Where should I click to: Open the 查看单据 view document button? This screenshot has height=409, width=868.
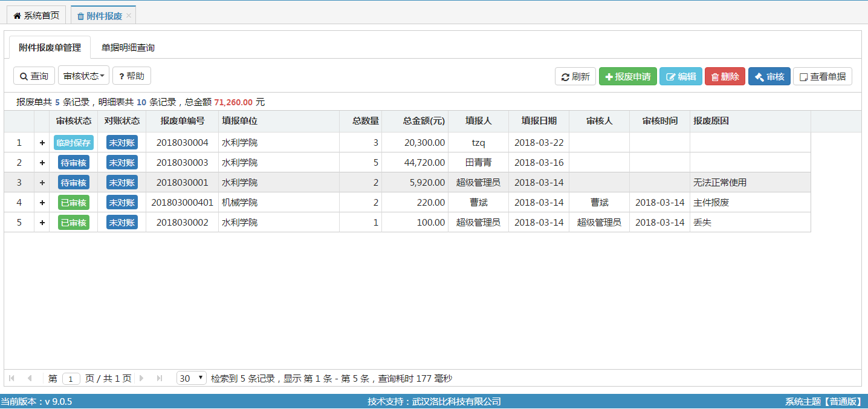click(822, 77)
